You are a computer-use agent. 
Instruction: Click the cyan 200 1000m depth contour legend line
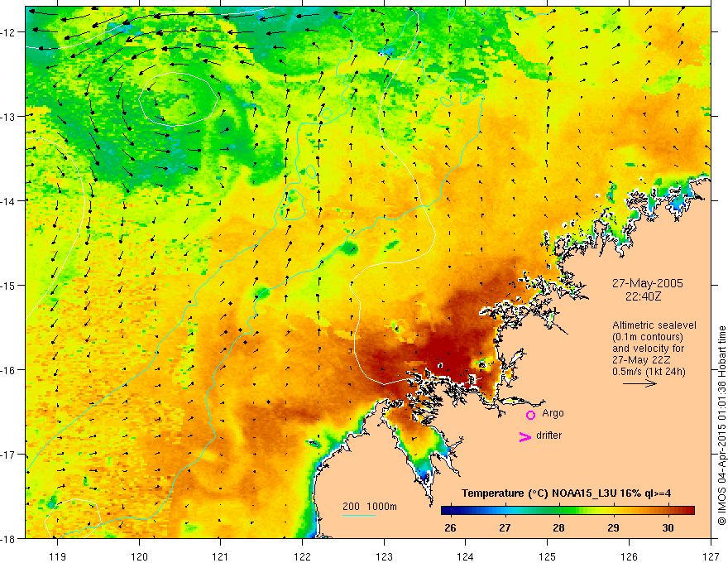pyautogui.click(x=358, y=515)
